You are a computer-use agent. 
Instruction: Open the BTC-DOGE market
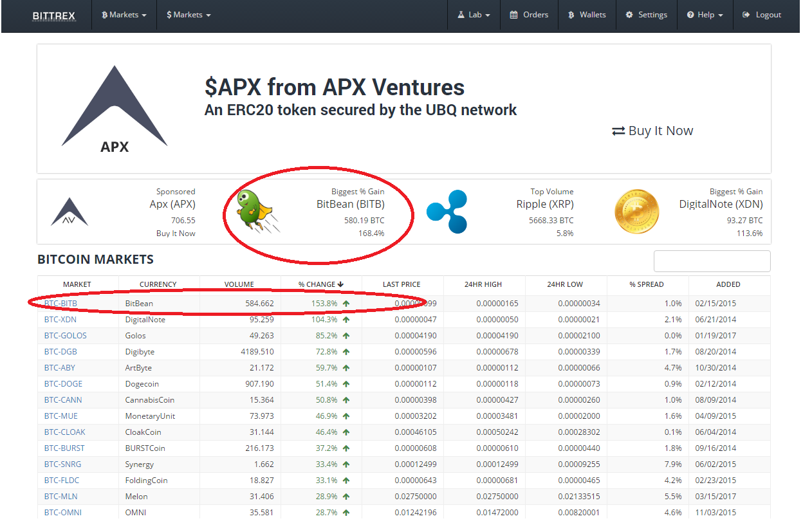[x=63, y=383]
